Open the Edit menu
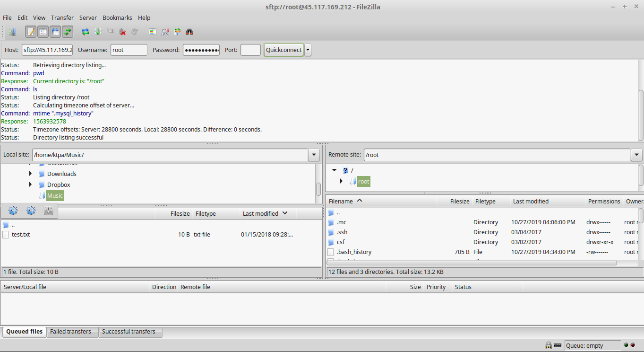This screenshot has width=644, height=352. point(22,18)
